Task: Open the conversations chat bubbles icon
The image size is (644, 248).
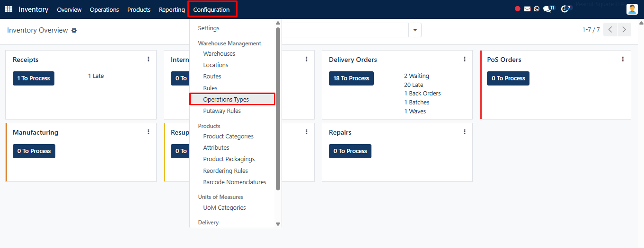Action: point(548,9)
